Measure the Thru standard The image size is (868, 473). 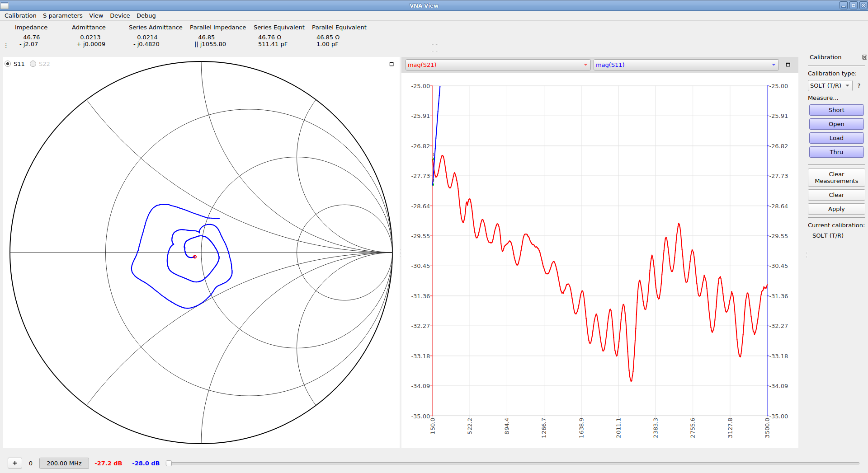[836, 152]
